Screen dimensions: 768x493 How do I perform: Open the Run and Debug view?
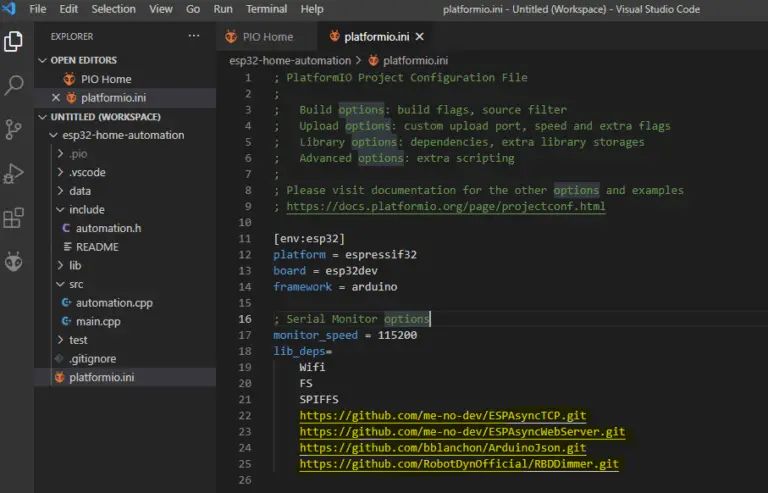14,174
